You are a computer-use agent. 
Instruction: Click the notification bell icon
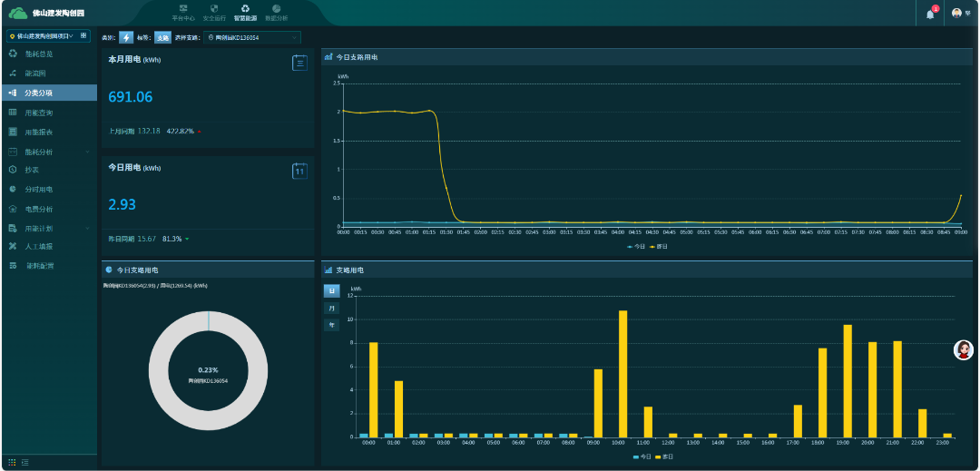click(x=930, y=14)
